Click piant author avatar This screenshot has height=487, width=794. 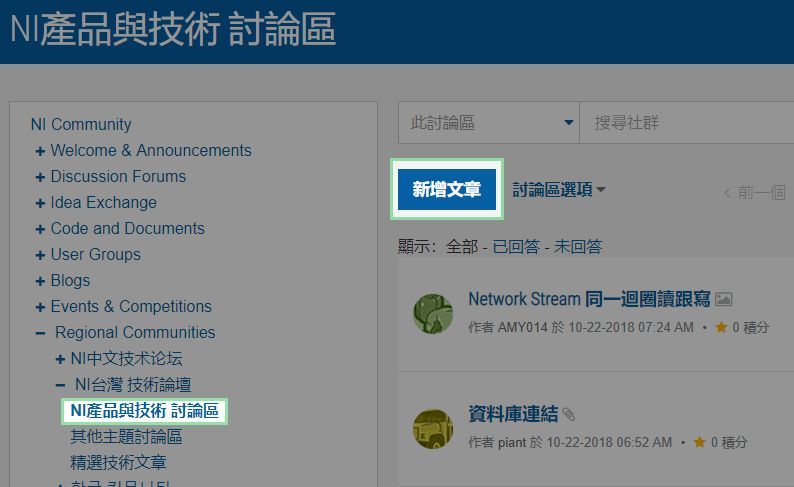[x=433, y=429]
